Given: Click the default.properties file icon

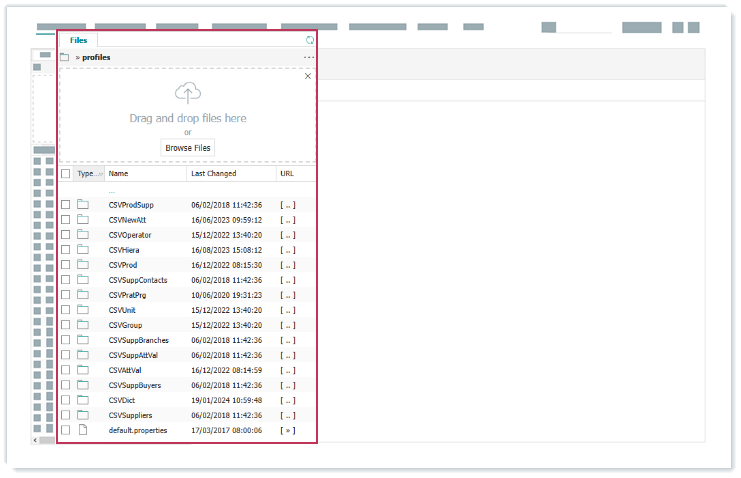Looking at the screenshot, I should pos(84,430).
